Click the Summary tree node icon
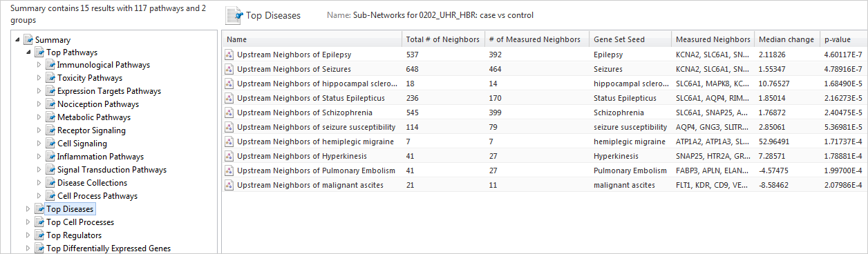This screenshot has width=868, height=254. tap(28, 39)
